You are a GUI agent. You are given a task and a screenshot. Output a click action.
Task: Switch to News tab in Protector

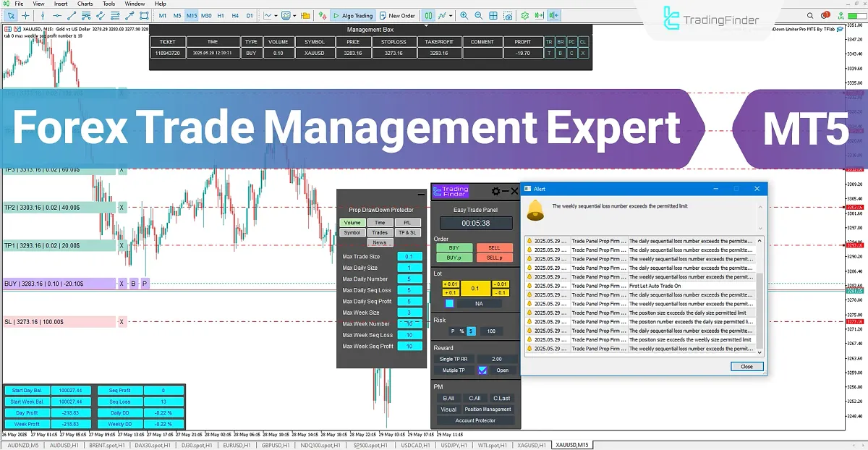[380, 242]
